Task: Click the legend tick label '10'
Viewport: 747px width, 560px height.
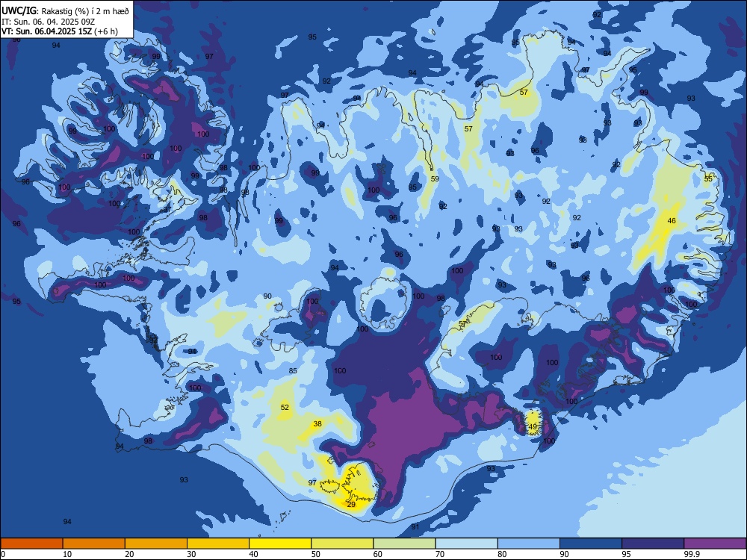Action: point(67,554)
